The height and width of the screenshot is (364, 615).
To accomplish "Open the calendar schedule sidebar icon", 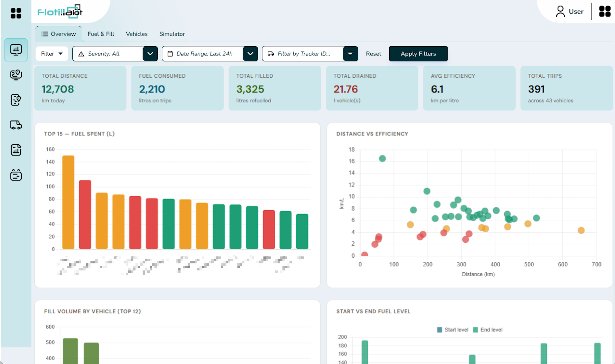I will point(16,175).
